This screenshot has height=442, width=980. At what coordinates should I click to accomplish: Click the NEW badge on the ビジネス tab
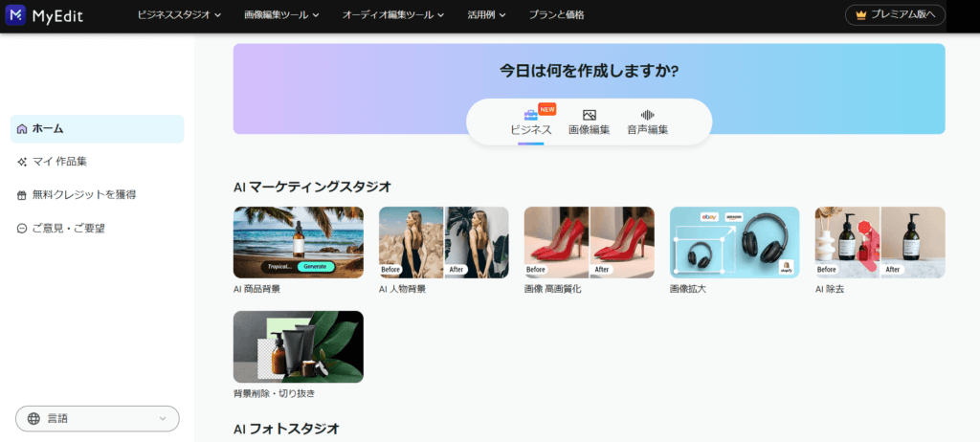pyautogui.click(x=546, y=109)
